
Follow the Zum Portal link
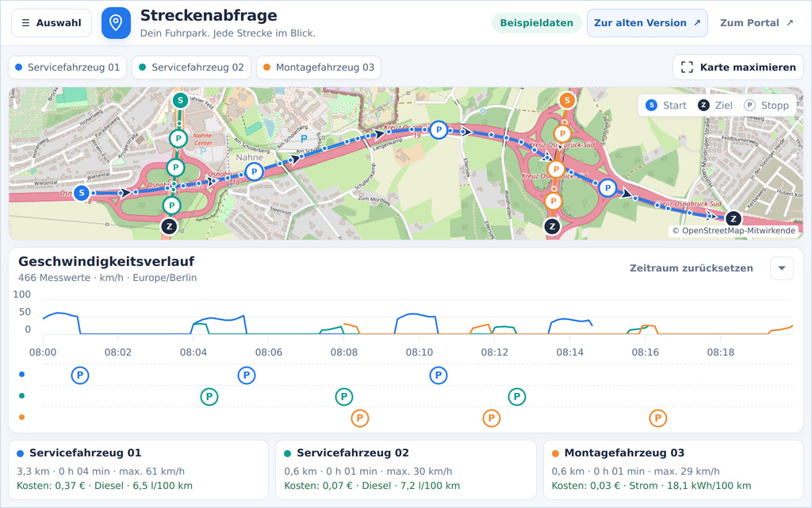coord(756,23)
